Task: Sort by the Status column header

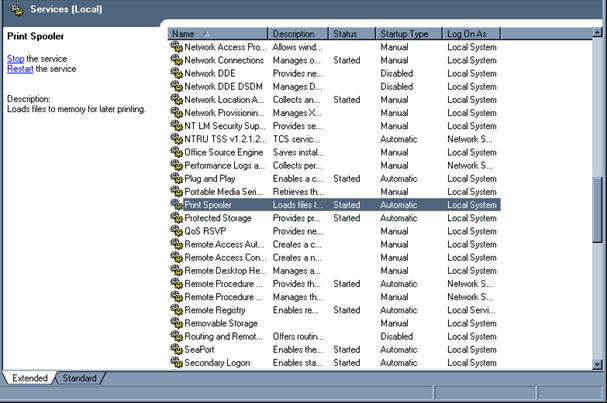Action: 352,34
